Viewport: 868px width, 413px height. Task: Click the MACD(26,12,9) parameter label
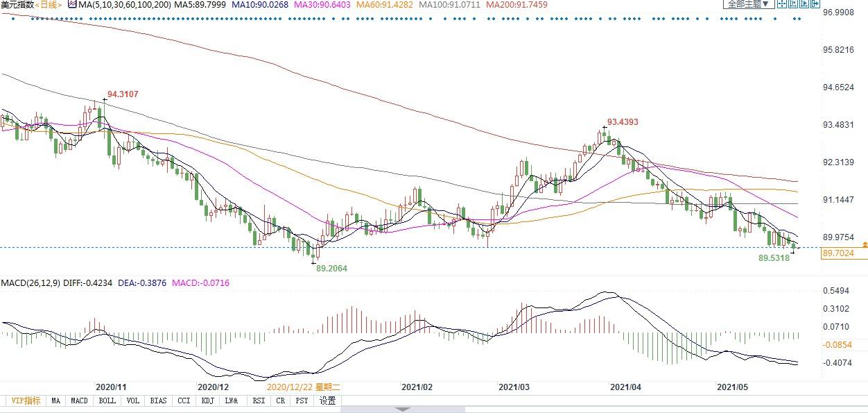(x=32, y=283)
